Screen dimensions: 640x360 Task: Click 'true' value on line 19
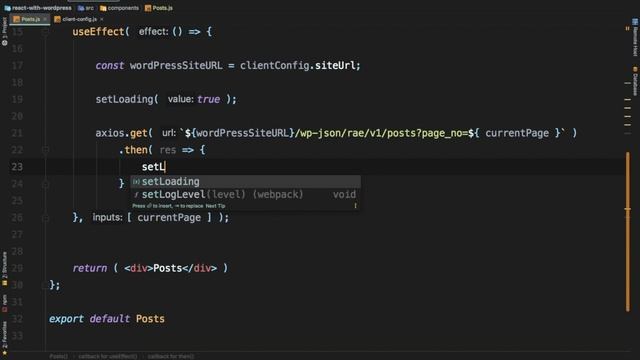(209, 100)
